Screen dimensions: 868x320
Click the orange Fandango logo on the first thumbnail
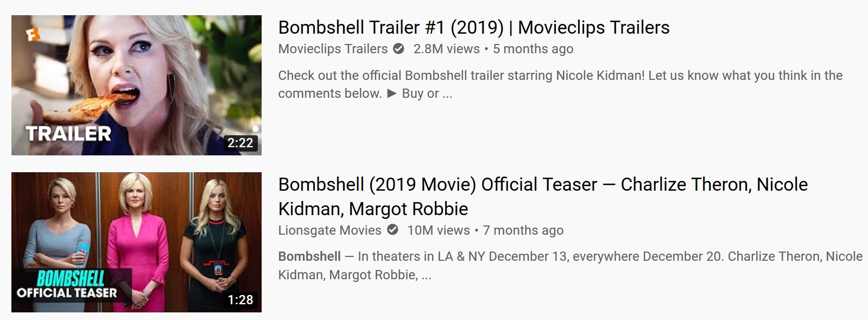[x=33, y=35]
